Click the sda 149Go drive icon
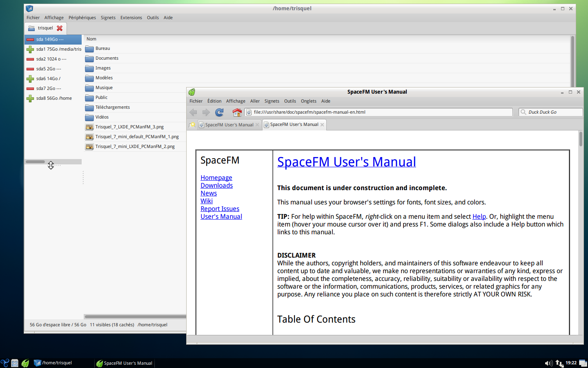The width and height of the screenshot is (588, 368). tap(30, 40)
